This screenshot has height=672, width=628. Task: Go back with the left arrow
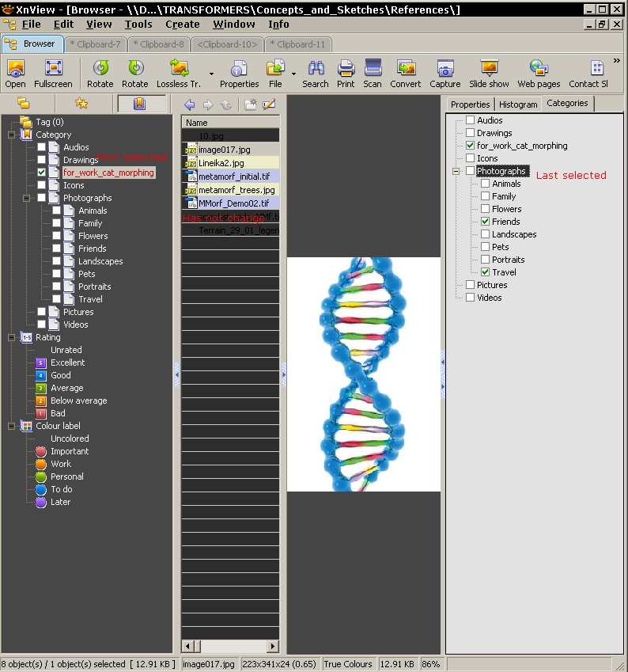(x=190, y=104)
